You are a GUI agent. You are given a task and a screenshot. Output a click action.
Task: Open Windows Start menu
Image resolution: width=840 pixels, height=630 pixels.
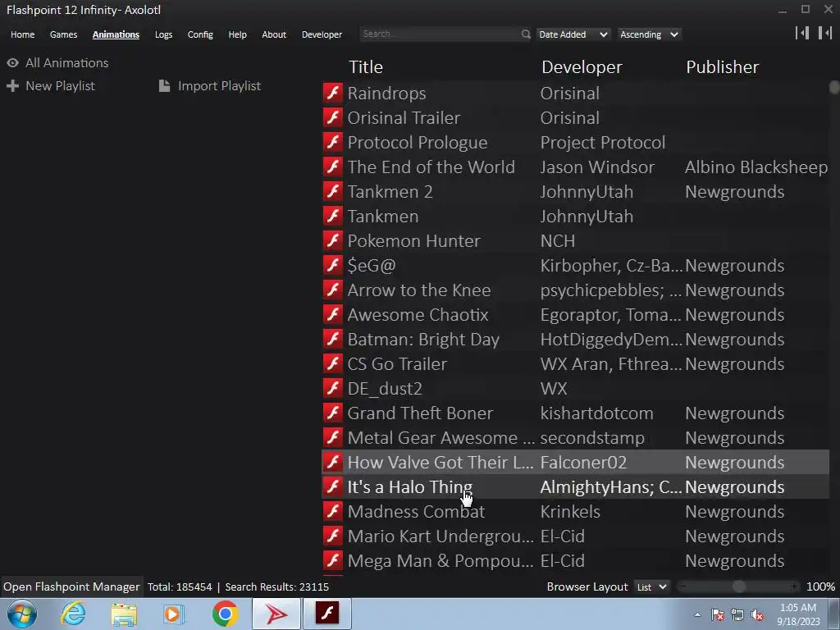(22, 614)
